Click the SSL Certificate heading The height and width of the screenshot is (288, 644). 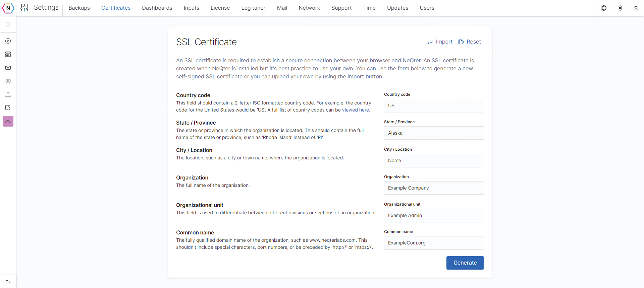[206, 42]
